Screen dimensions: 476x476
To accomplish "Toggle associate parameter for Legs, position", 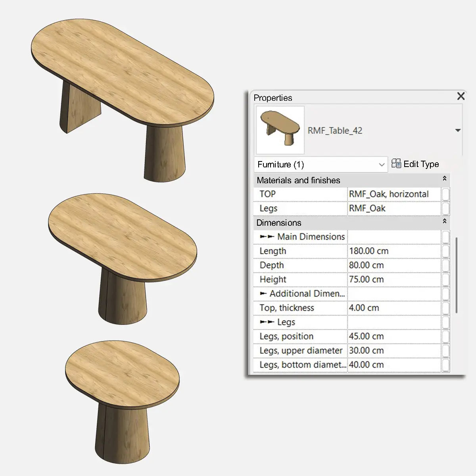I will click(445, 336).
